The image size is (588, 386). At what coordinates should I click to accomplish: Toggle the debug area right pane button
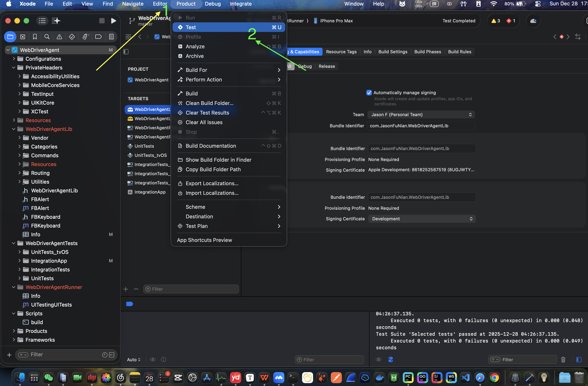tap(579, 360)
